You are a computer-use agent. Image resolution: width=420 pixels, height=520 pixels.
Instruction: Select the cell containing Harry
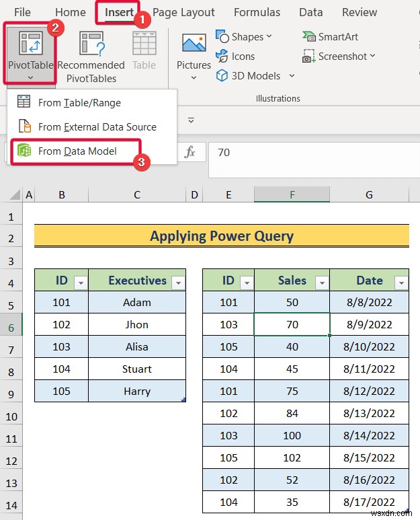click(137, 392)
